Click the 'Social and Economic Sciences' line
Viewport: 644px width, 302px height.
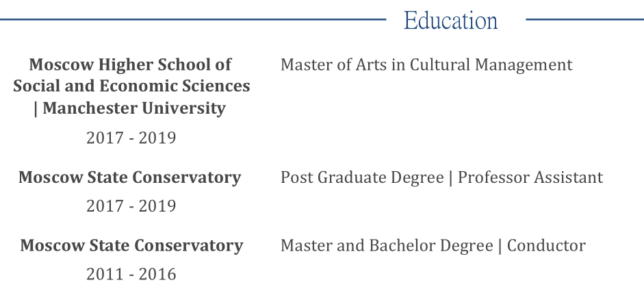point(131,86)
